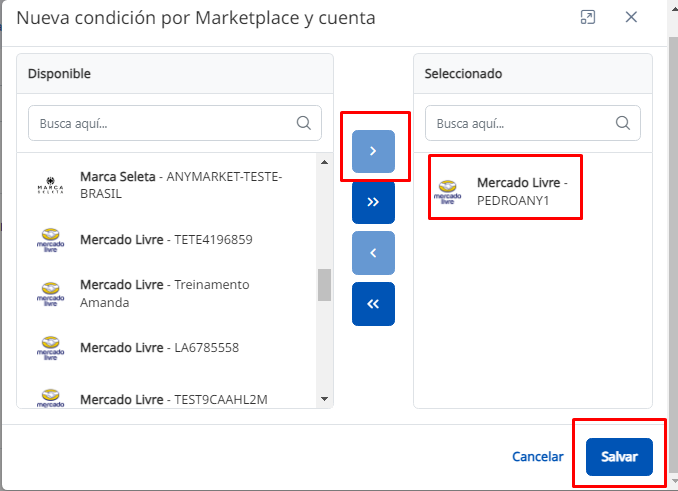Click the move selected left arrow button
Viewport: 678px width, 491px height.
click(373, 253)
